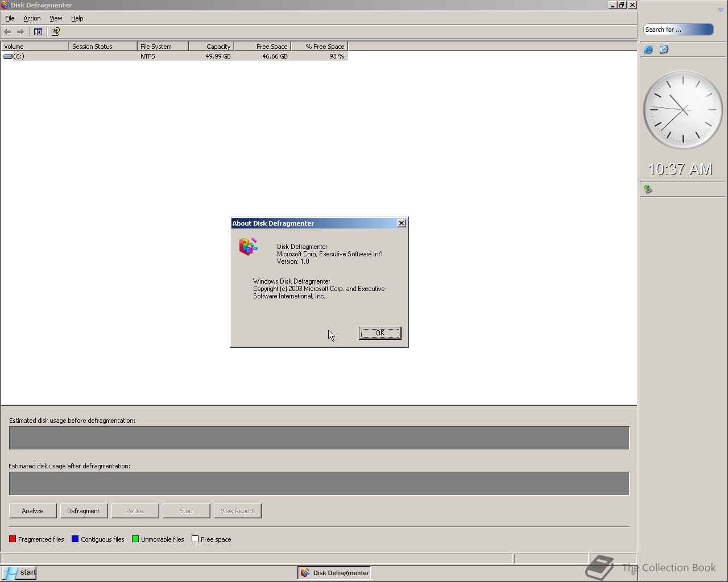Image resolution: width=728 pixels, height=582 pixels.
Task: Click the Disk Defragmenter taskbar button
Action: click(334, 573)
